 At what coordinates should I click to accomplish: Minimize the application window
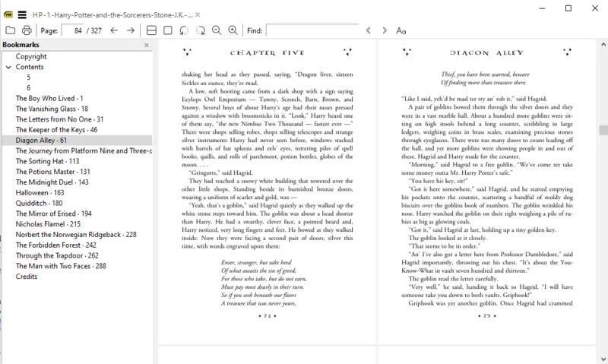tap(542, 8)
